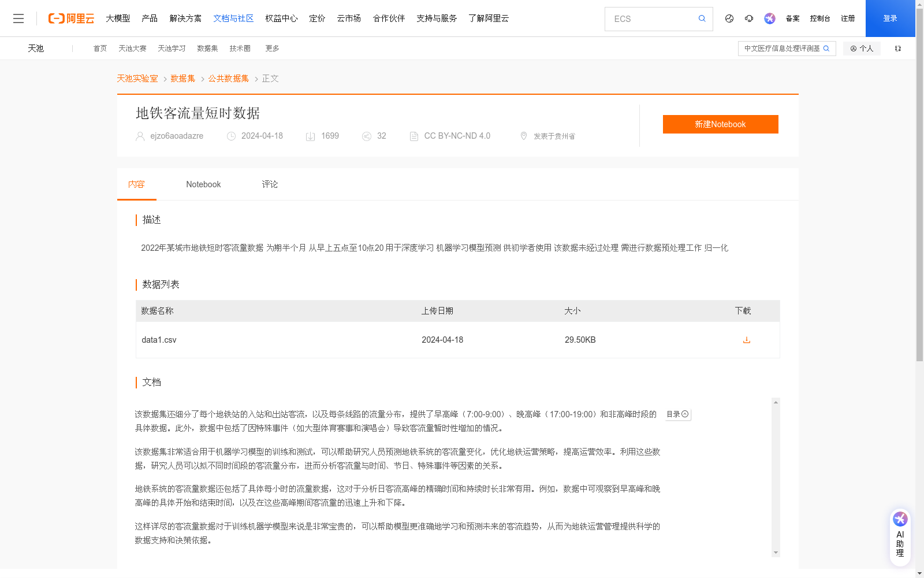Click the clock icon beside date 2024-04-18
The height and width of the screenshot is (578, 924).
(231, 136)
